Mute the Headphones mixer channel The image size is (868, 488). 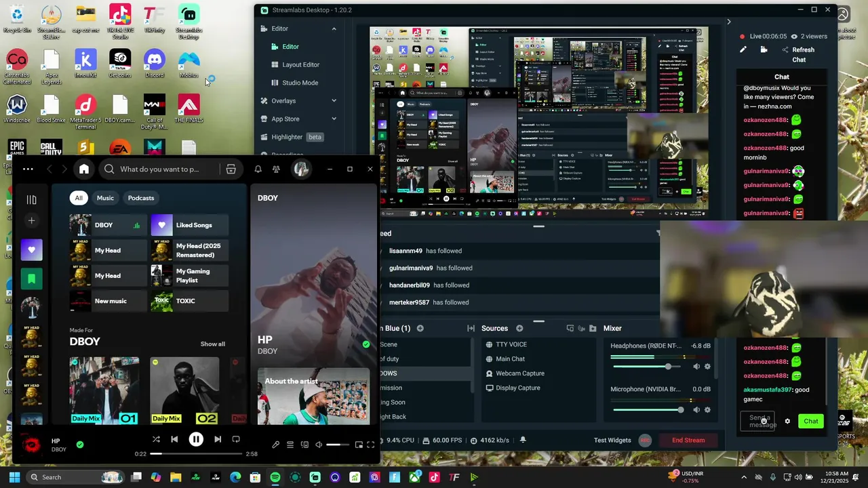pos(696,367)
